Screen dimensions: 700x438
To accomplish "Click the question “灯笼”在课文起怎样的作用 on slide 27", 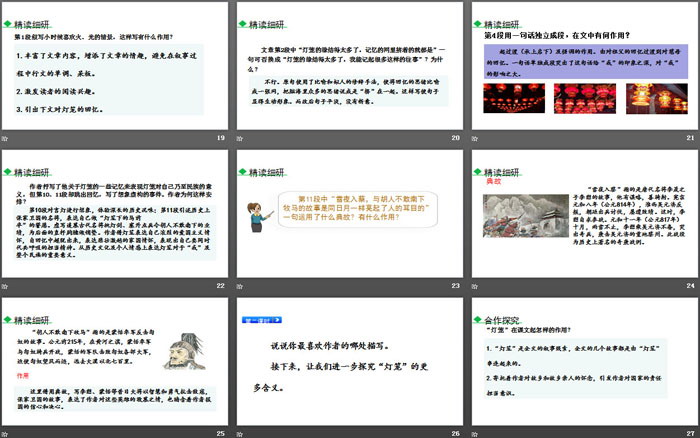I will 528,330.
